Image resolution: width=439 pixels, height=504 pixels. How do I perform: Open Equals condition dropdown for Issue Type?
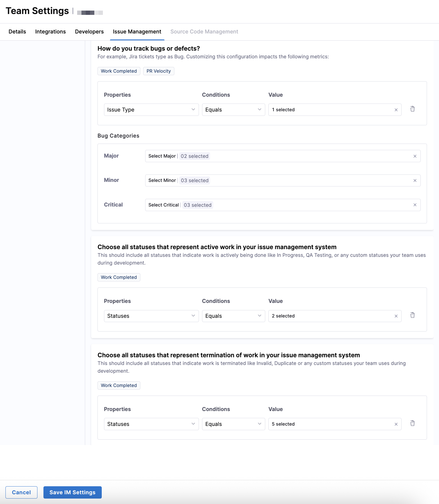(233, 110)
